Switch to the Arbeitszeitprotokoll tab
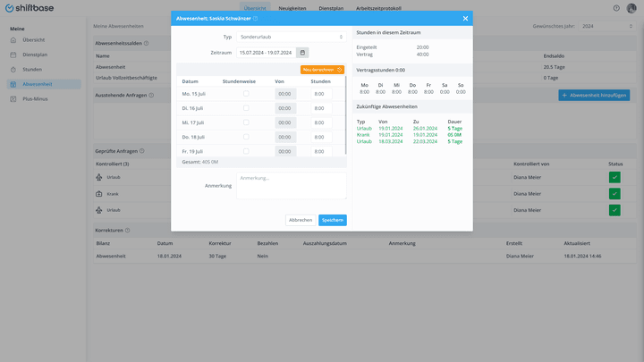The height and width of the screenshot is (362, 644). pyautogui.click(x=378, y=8)
